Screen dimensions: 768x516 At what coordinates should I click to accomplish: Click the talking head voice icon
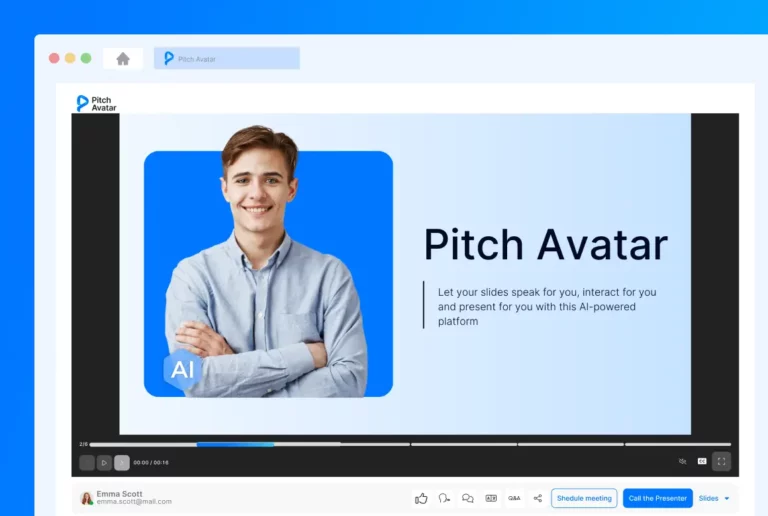coord(444,498)
